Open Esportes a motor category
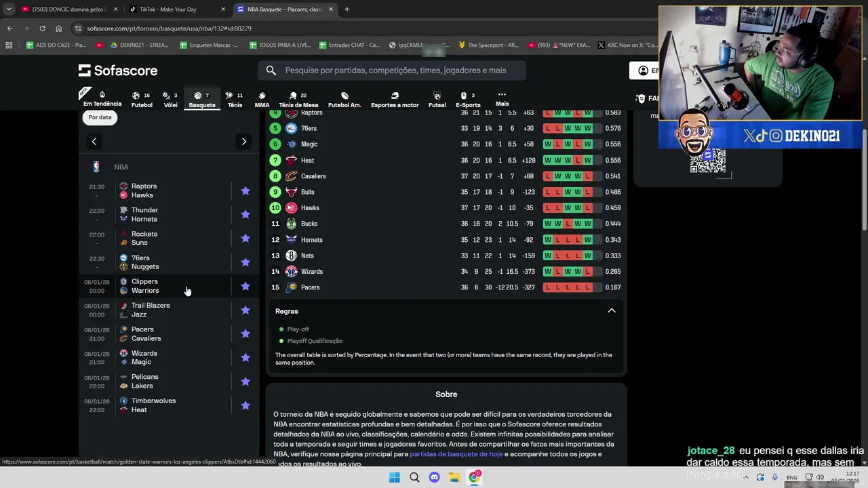868x488 pixels. [x=395, y=100]
